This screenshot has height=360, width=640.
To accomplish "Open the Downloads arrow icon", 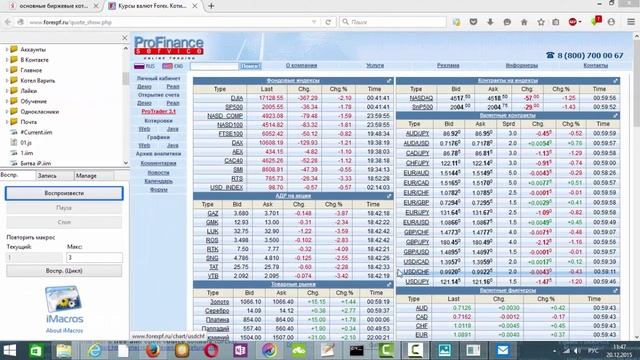I will (x=490, y=22).
